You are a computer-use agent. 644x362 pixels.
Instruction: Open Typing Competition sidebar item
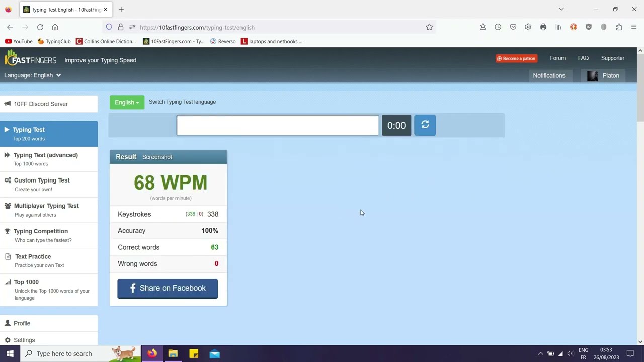49,235
